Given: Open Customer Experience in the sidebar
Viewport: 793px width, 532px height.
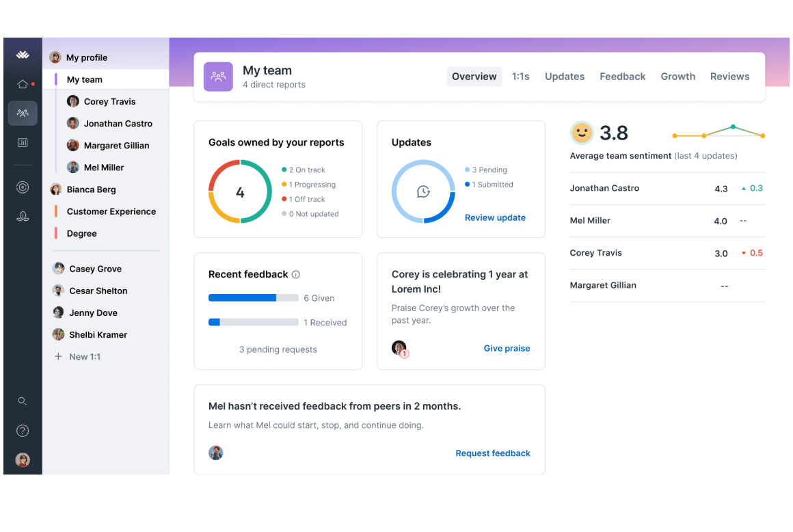Looking at the screenshot, I should (x=111, y=211).
